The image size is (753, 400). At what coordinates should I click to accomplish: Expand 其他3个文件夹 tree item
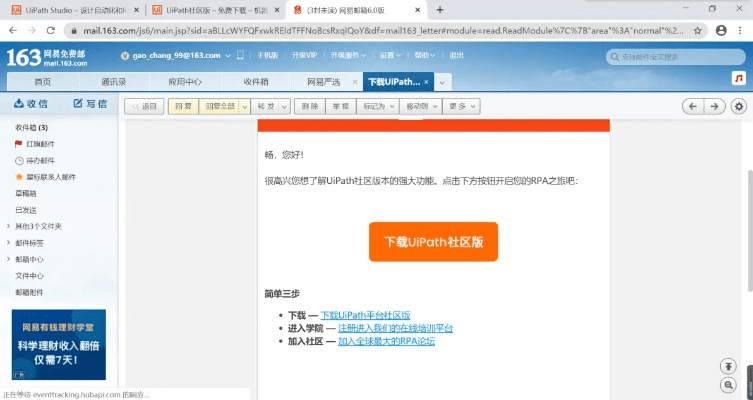coord(8,226)
